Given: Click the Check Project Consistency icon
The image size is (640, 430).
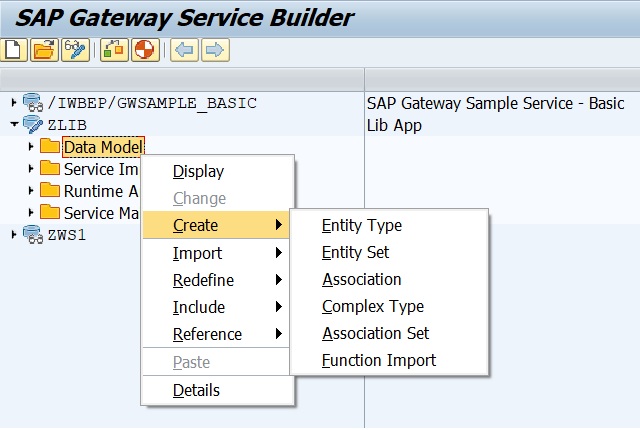Looking at the screenshot, I should coord(113,50).
